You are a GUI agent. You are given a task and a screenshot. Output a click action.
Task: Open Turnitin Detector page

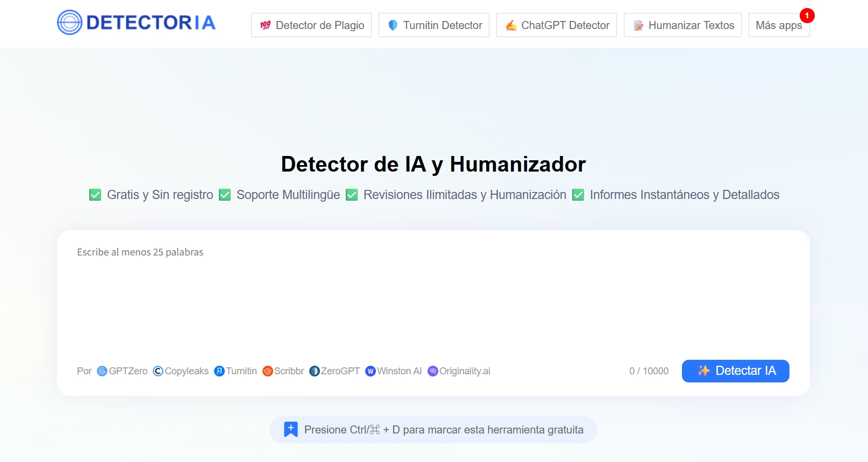click(x=434, y=25)
